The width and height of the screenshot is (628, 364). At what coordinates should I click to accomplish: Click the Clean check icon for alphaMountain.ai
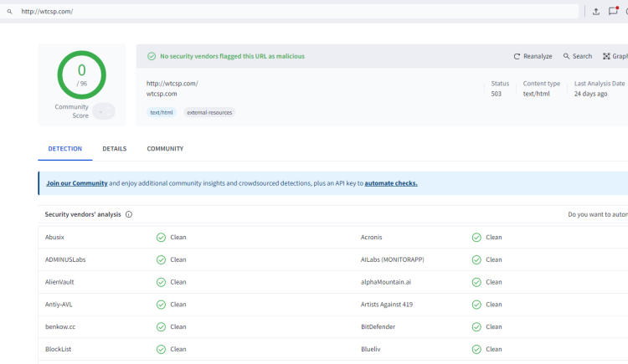(476, 282)
